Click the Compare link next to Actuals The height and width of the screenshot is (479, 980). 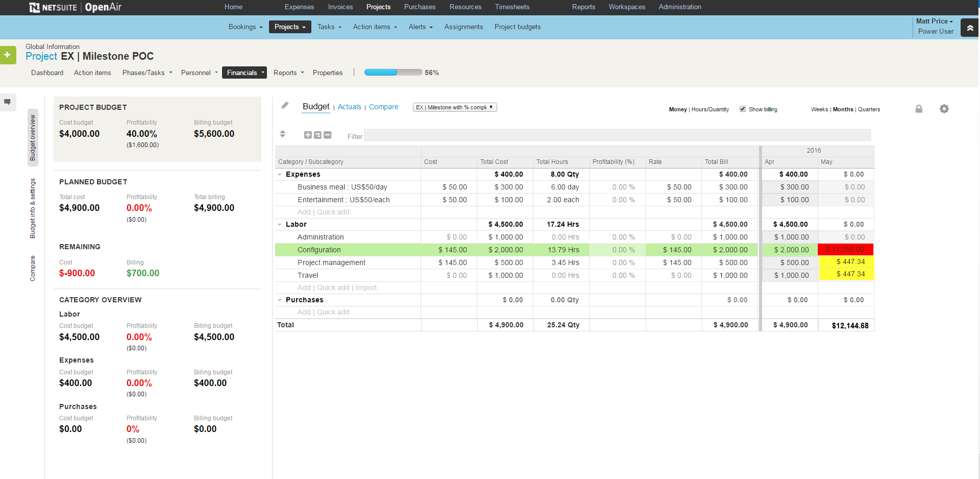(383, 107)
